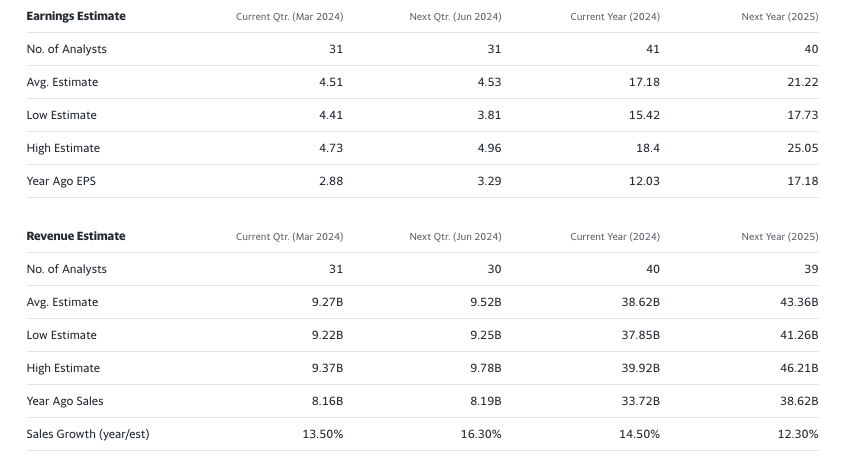Click the 16.30% sales growth value

[481, 434]
